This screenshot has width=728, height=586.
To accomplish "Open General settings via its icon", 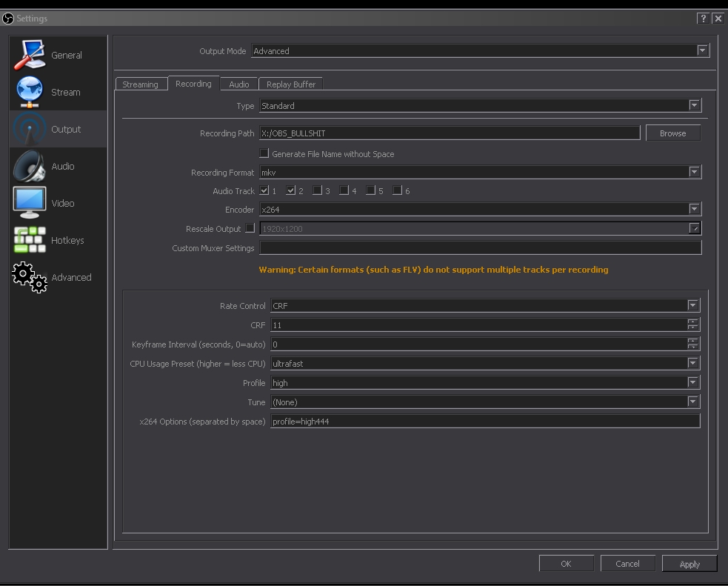I will (x=29, y=55).
